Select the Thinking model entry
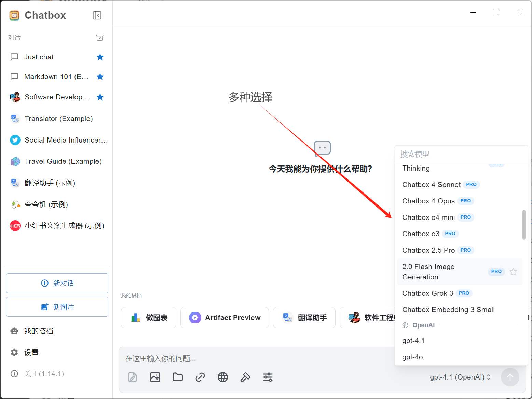The width and height of the screenshot is (532, 399). point(460,168)
